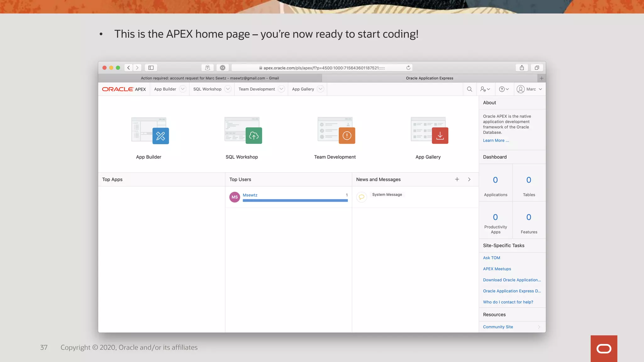Screen dimensions: 644x362
Task: Click the SQL Workshop menu item
Action: pyautogui.click(x=207, y=89)
